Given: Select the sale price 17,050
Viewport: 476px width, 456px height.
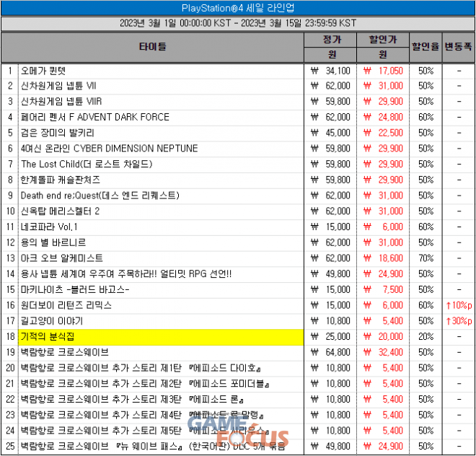Looking at the screenshot, I should (x=391, y=71).
